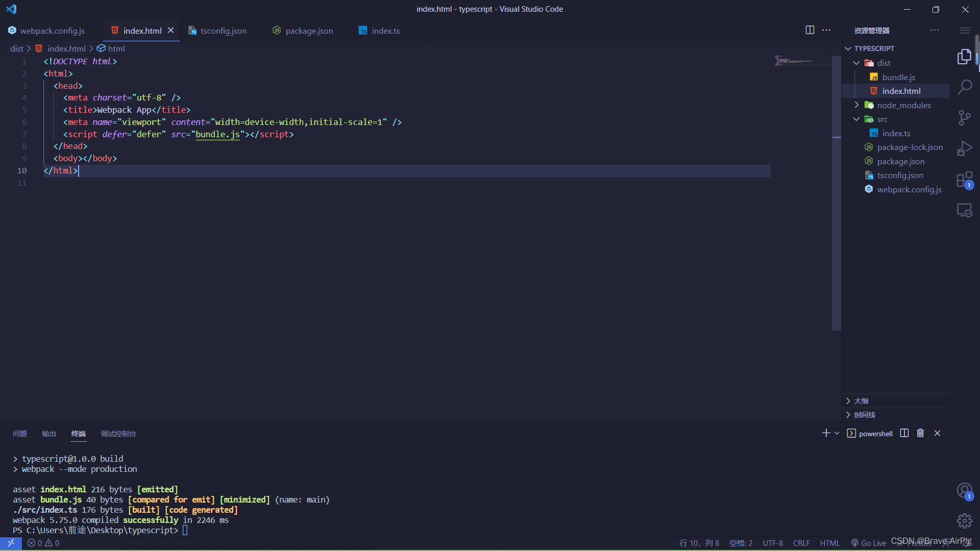Click the remote window status bar icon
Screen dimensions: 980x551
11,543
